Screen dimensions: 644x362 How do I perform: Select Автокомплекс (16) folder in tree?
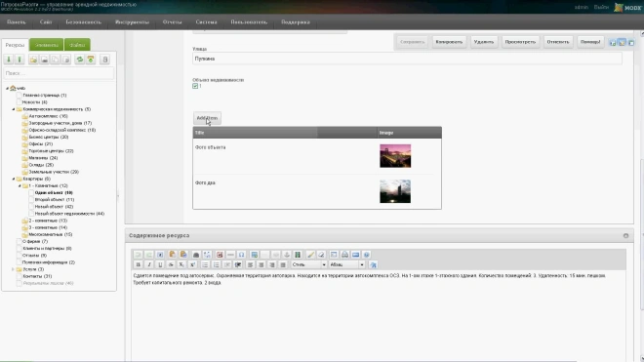(x=48, y=116)
